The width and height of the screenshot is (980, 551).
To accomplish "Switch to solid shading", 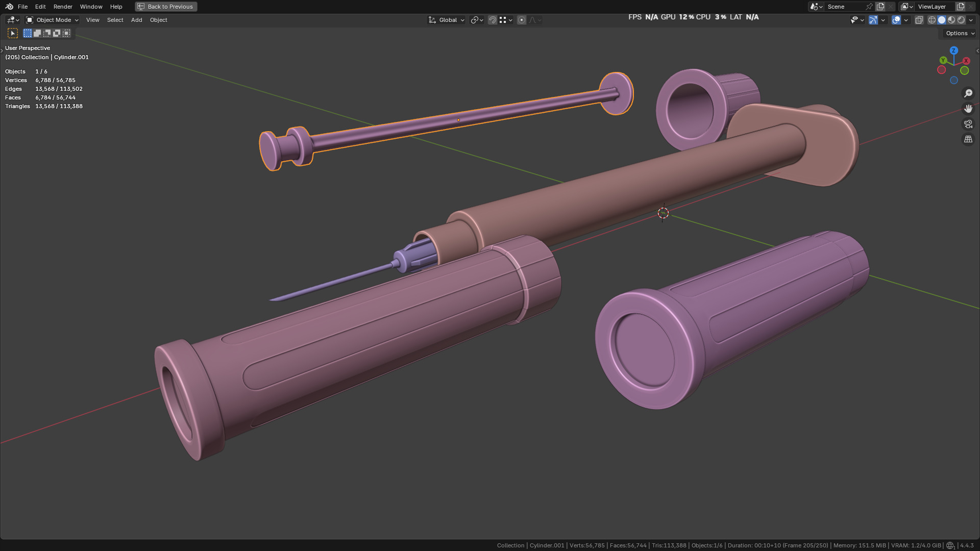I will pos(942,20).
